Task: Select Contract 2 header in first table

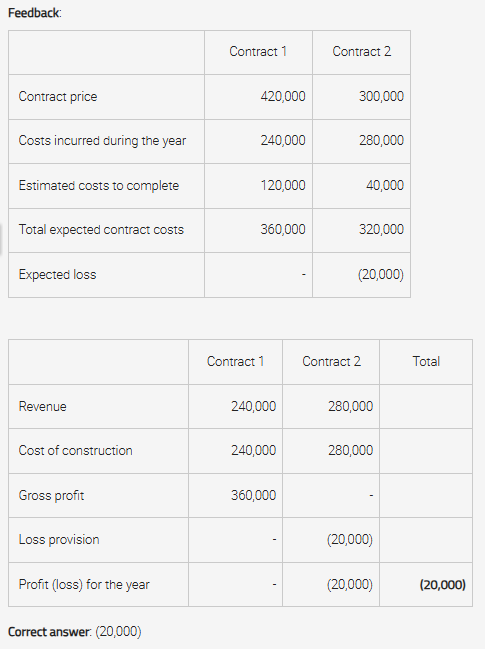Action: pyautogui.click(x=361, y=51)
